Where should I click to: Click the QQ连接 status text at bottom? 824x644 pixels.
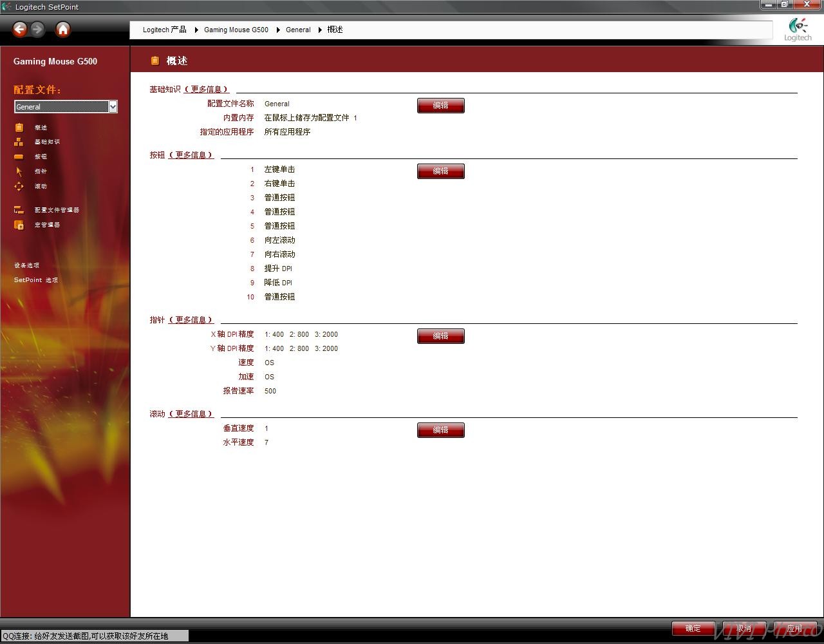[86, 636]
